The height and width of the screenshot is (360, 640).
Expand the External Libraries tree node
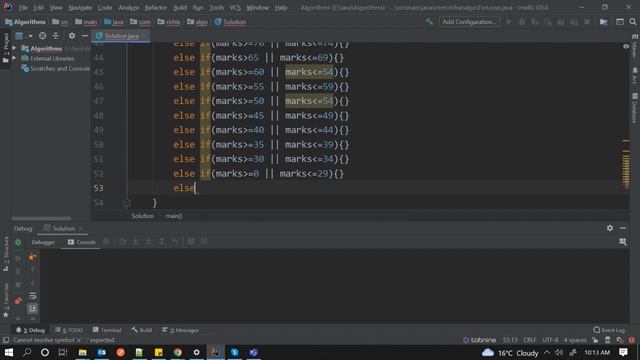pyautogui.click(x=15, y=58)
